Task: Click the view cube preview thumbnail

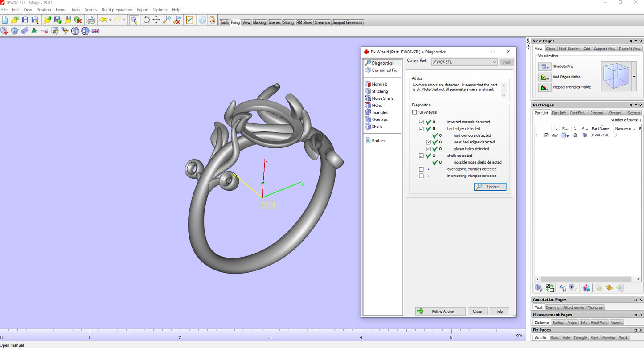Action: [x=616, y=77]
